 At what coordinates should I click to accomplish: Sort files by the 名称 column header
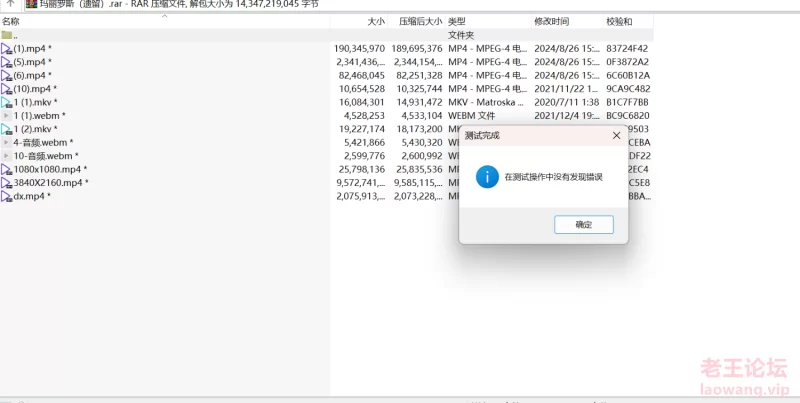tap(11, 21)
